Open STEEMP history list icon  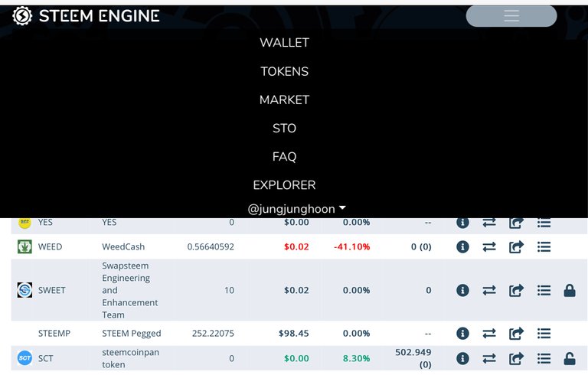coord(544,334)
